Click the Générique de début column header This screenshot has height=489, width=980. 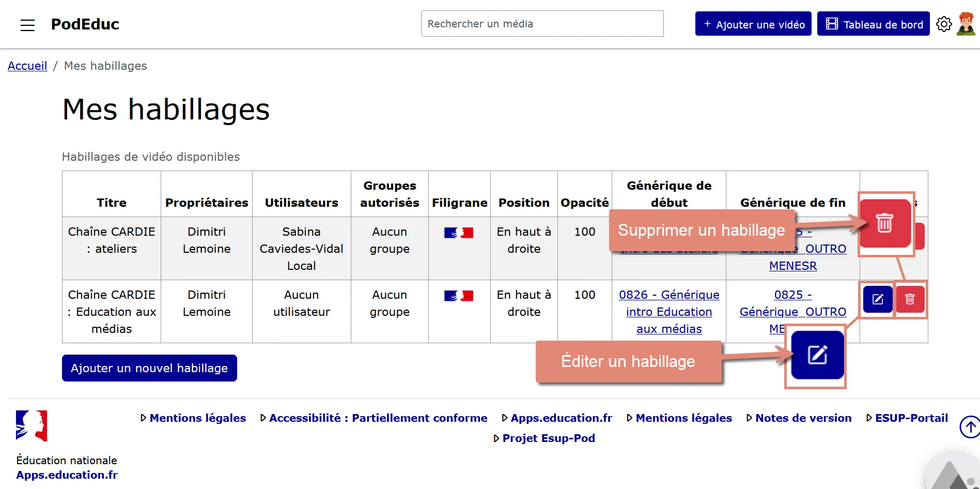[x=669, y=194]
